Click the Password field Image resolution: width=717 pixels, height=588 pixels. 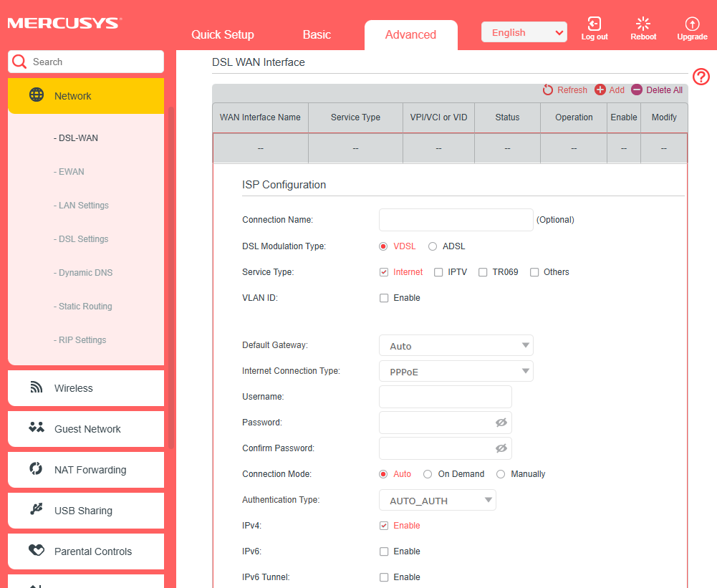pos(446,423)
